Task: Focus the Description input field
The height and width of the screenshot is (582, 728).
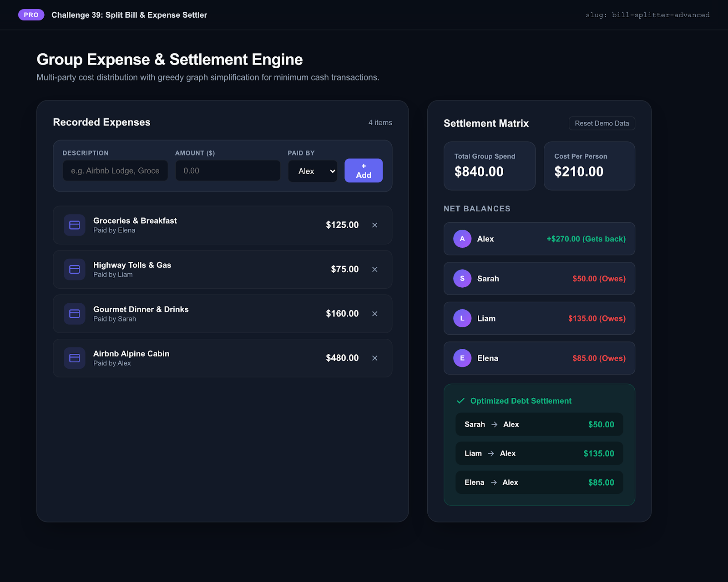Action: 116,171
